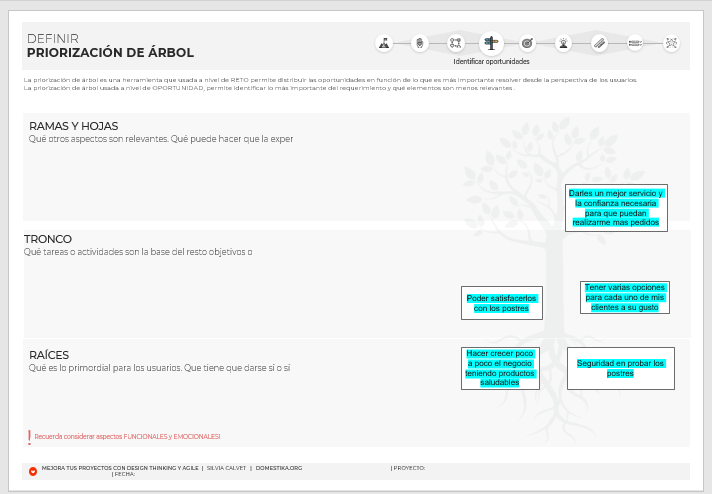Click the pencils prototype step icon
The width and height of the screenshot is (712, 494).
point(599,44)
